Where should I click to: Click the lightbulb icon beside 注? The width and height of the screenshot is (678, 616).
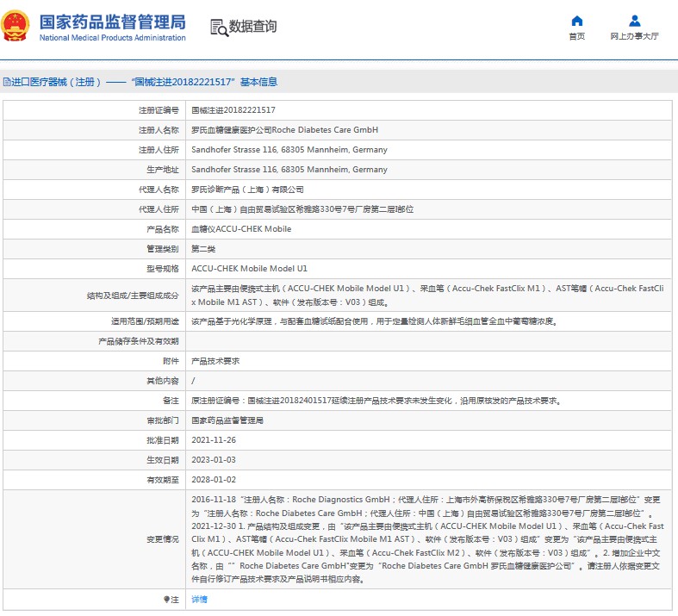pos(166,599)
